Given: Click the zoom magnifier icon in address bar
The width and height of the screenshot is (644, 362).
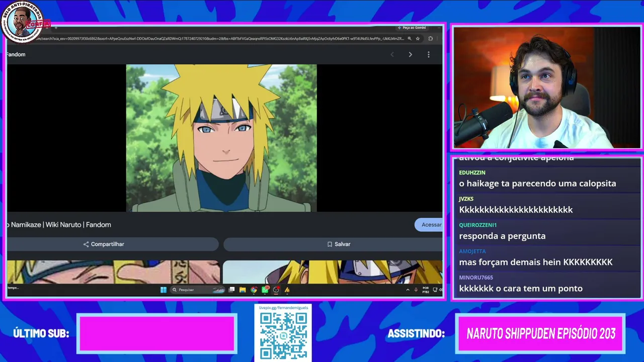Looking at the screenshot, I should coord(410,38).
